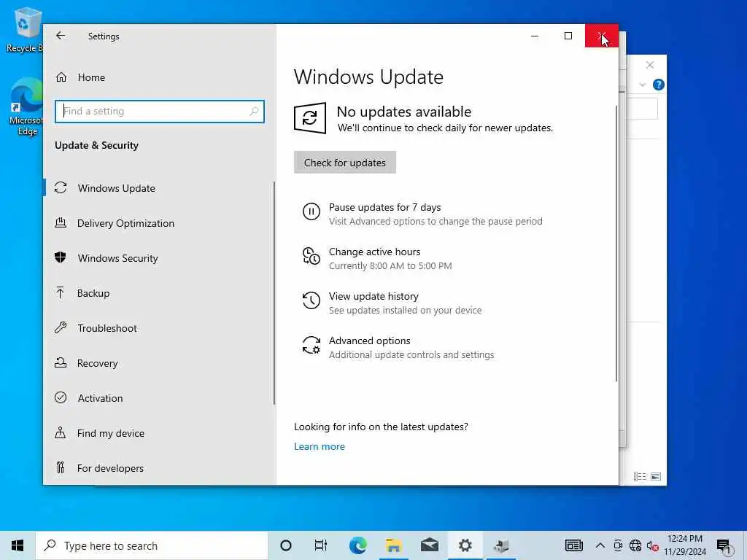Screen dimensions: 747x560
Task: Click the Check for updates button
Action: click(345, 163)
